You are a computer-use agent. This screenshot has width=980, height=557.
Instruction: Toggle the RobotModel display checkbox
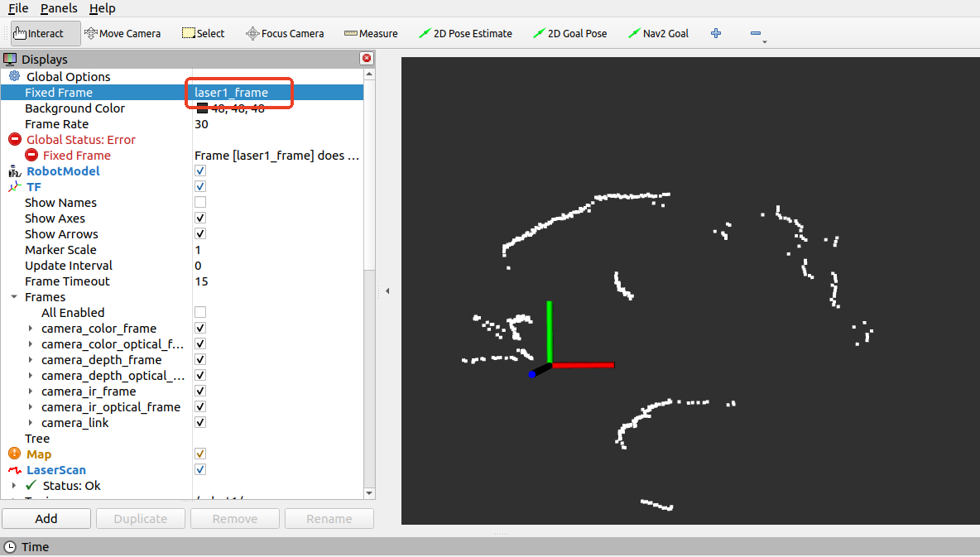200,170
